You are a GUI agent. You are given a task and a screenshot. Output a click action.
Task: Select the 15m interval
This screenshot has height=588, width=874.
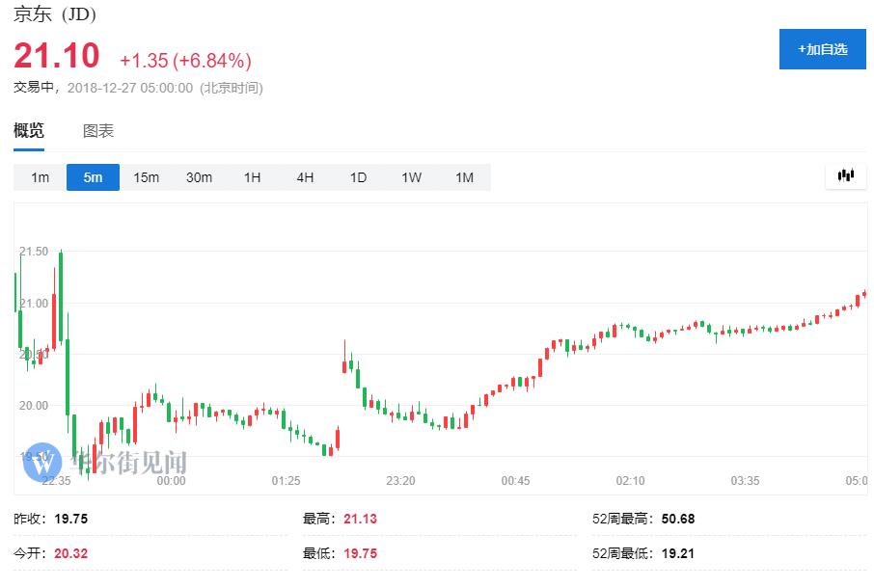coord(146,177)
